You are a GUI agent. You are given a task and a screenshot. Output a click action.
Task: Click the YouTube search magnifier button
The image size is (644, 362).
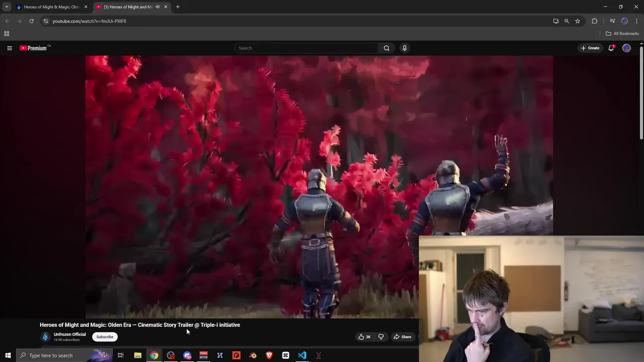[x=386, y=48]
